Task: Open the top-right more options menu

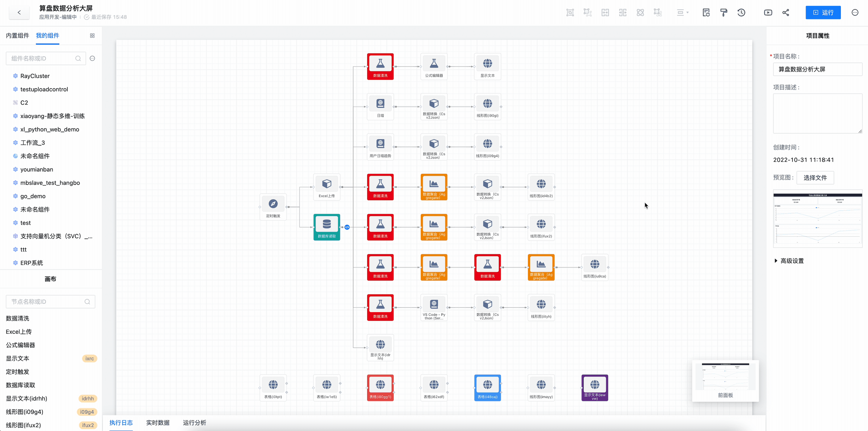Action: [855, 13]
